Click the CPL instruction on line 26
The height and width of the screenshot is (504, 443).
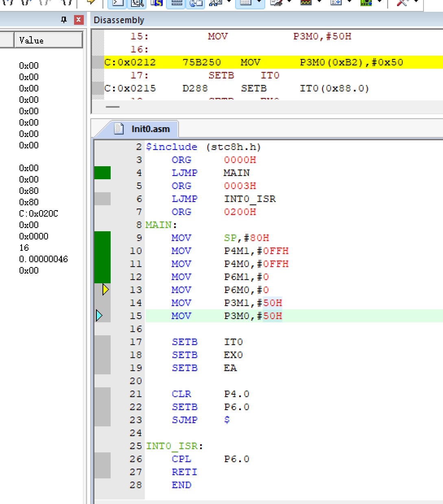coord(181,459)
